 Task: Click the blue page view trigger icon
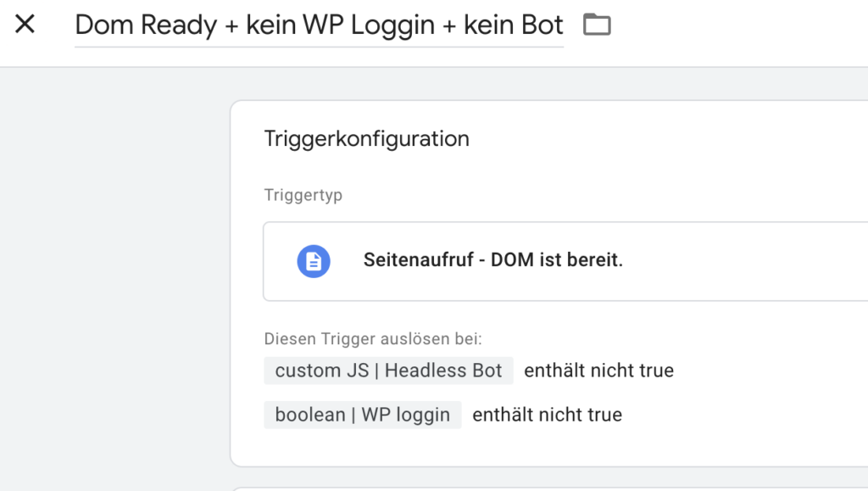tap(314, 260)
